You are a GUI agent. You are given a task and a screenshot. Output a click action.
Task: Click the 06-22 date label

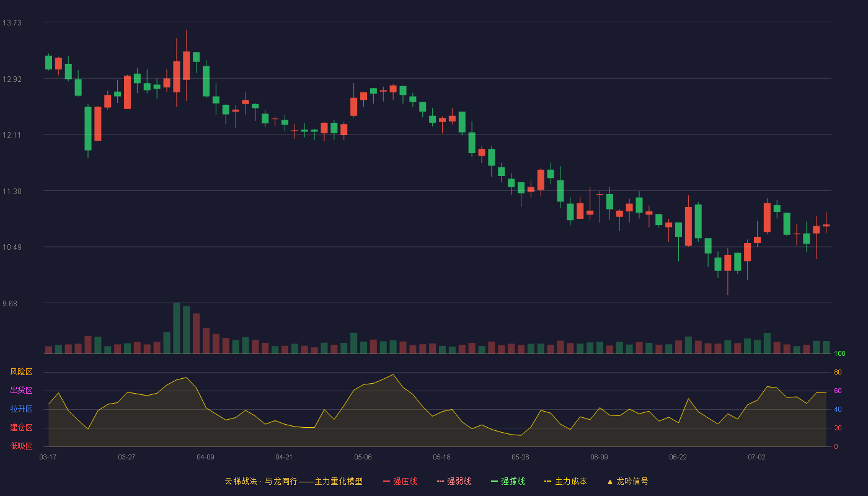(x=678, y=457)
